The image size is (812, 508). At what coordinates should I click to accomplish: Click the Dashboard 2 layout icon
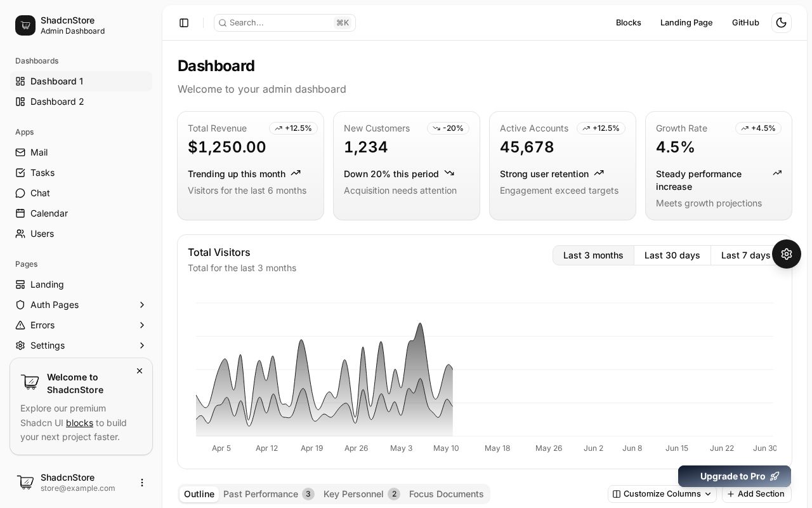20,102
